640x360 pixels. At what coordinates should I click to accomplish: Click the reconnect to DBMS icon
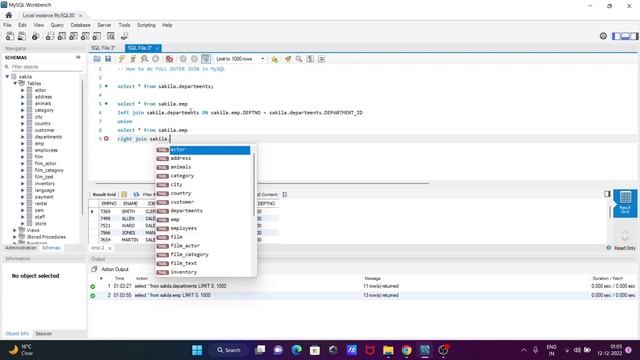pyautogui.click(x=124, y=36)
